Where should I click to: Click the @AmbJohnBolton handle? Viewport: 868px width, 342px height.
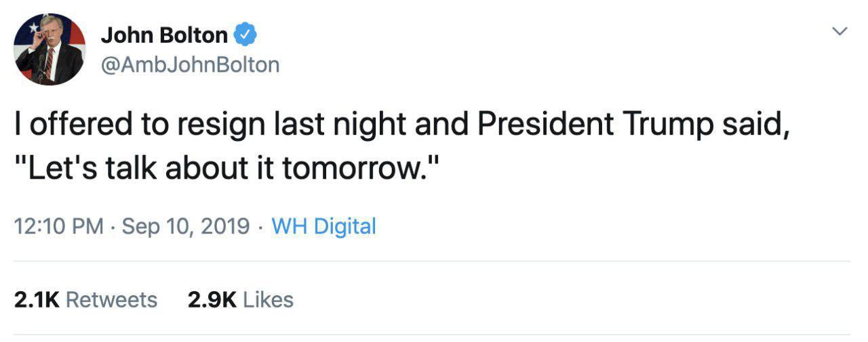click(x=190, y=64)
